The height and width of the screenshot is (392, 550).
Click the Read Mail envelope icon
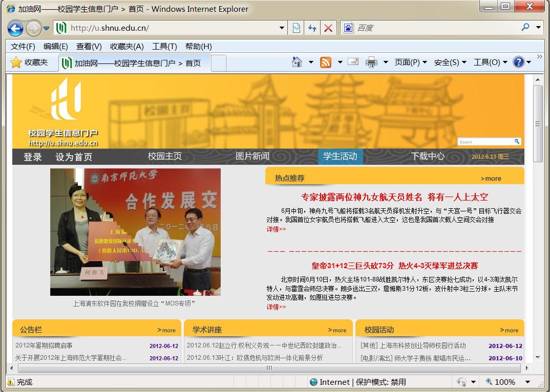[353, 62]
